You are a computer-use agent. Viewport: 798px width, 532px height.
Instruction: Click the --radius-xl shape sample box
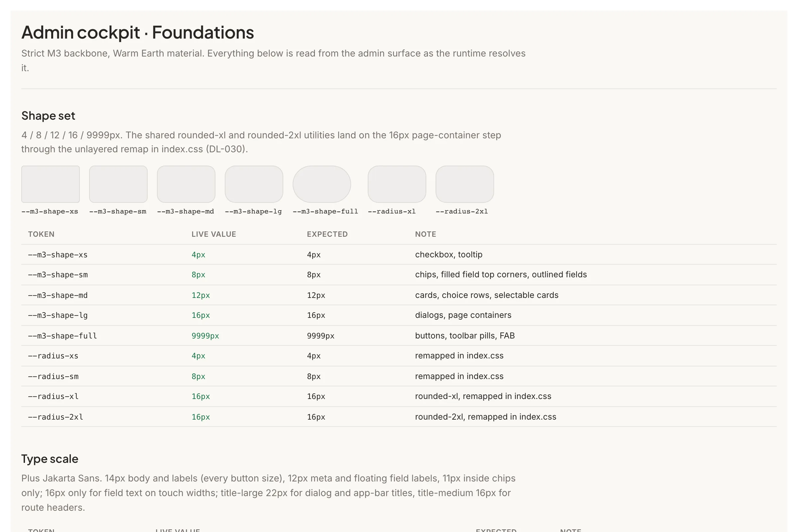tap(397, 184)
